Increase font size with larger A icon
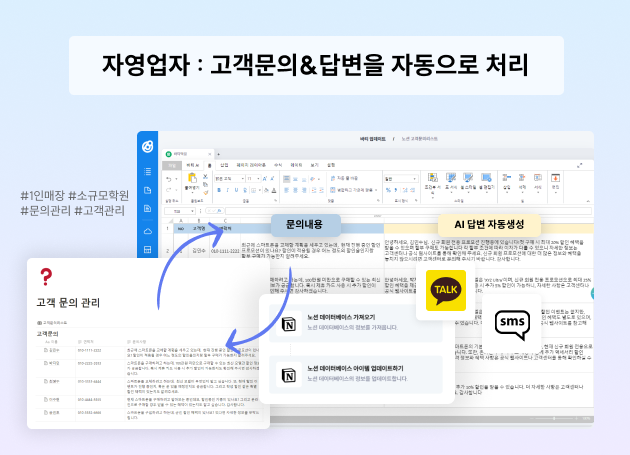 click(x=264, y=178)
